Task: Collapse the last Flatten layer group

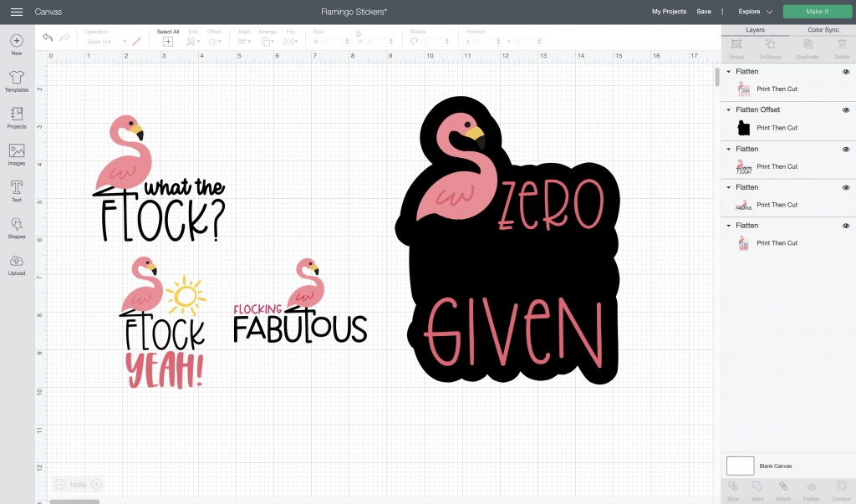Action: pyautogui.click(x=728, y=226)
